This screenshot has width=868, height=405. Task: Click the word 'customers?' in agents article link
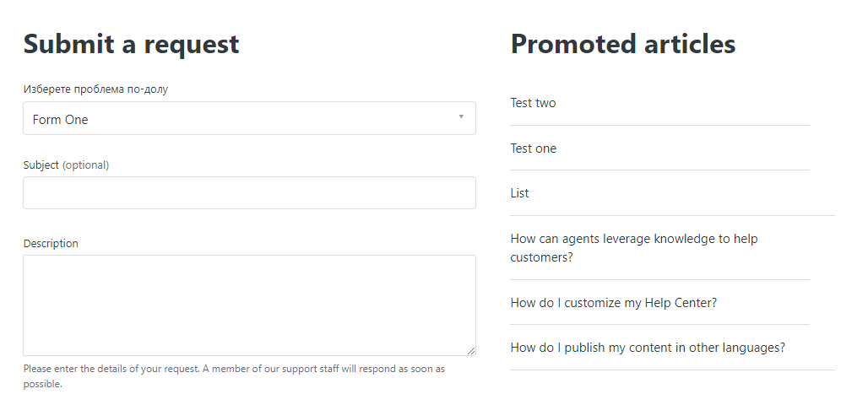click(x=541, y=257)
